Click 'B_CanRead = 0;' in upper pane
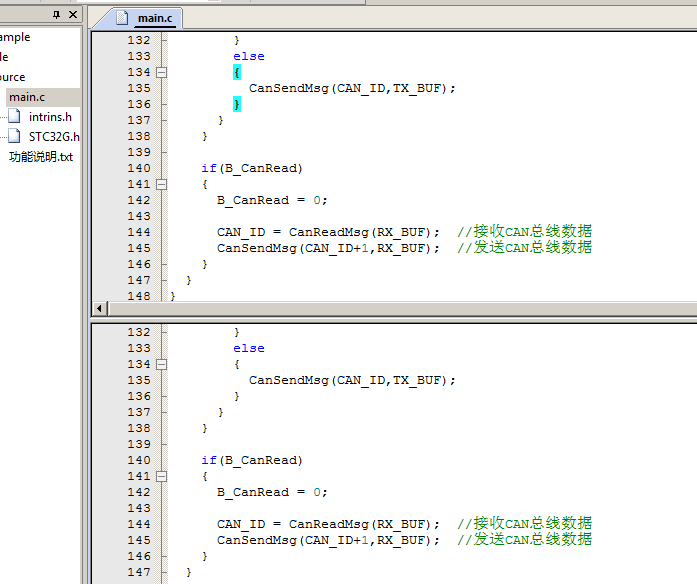The image size is (697, 584). (272, 200)
